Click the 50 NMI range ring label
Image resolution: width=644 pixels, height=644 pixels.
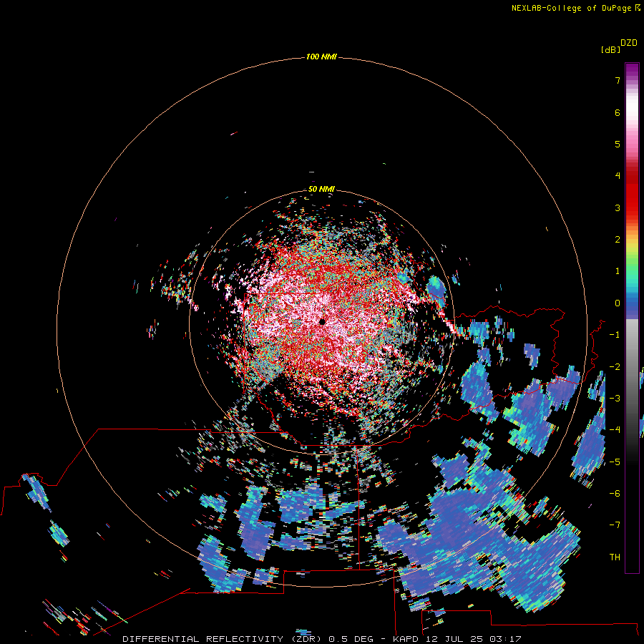321,189
